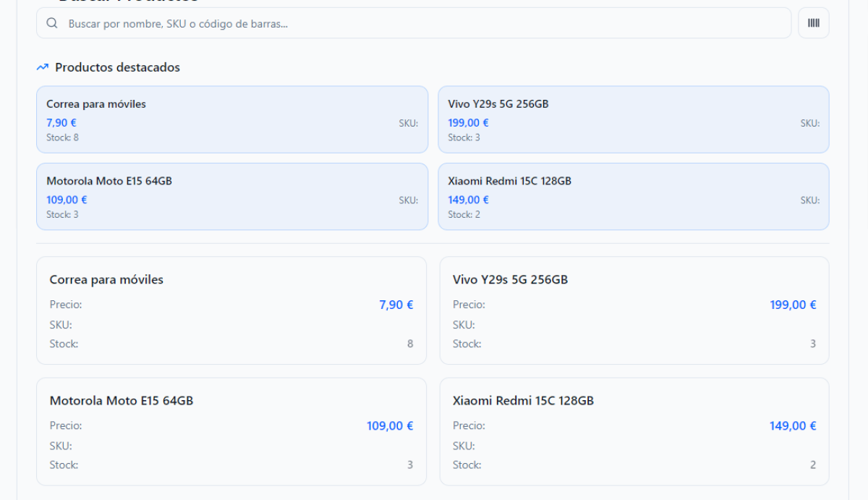Click the 149,00 € price in the white Xiaomi card
Screen dimensions: 868x500
pyautogui.click(x=793, y=425)
